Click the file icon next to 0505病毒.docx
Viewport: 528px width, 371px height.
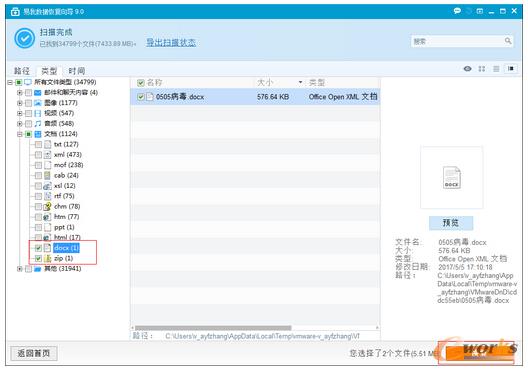coord(150,97)
